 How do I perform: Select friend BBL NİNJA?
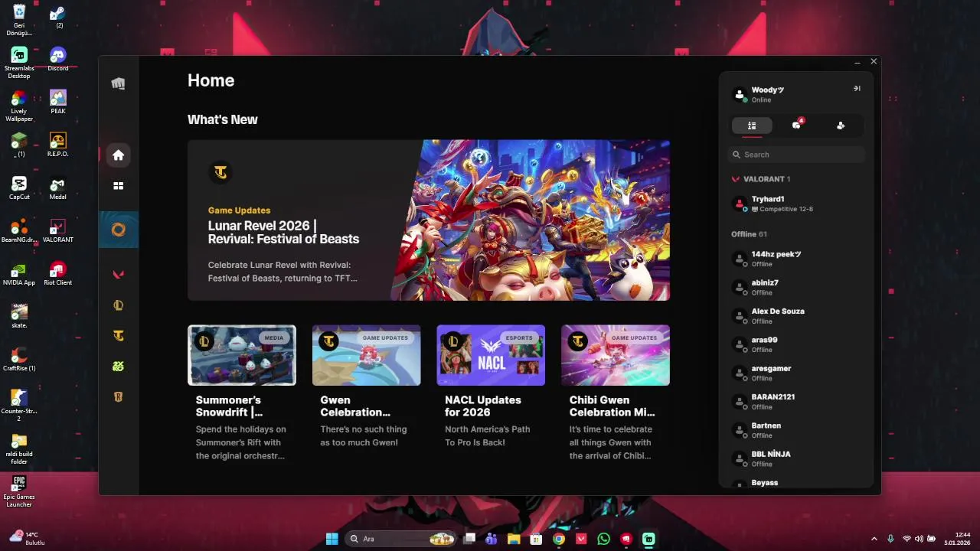796,458
